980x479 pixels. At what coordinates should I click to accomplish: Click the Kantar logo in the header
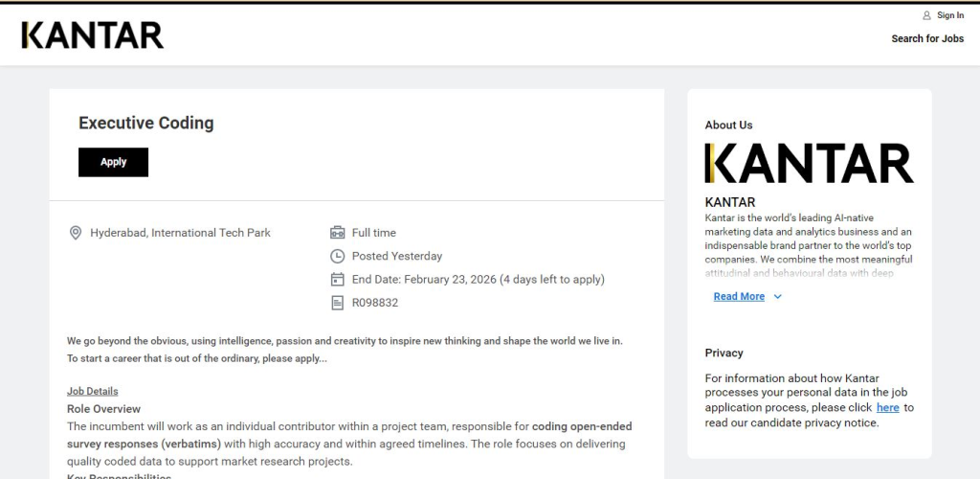coord(93,35)
